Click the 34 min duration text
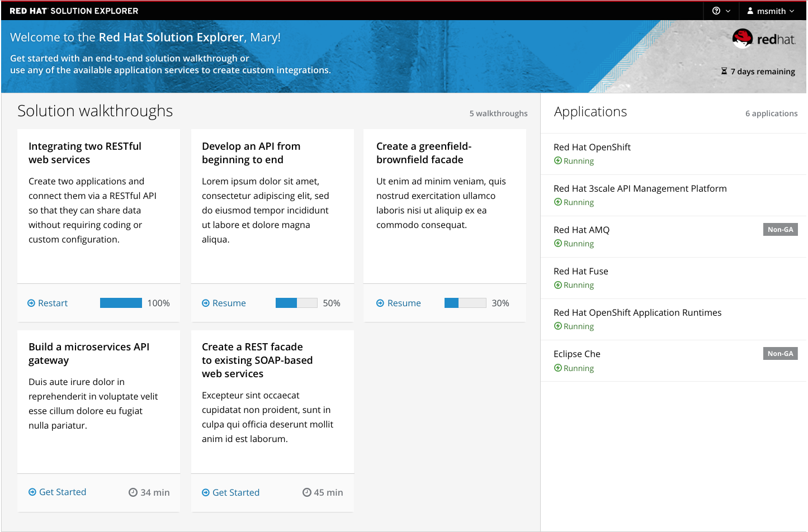This screenshot has height=532, width=808. [x=155, y=492]
